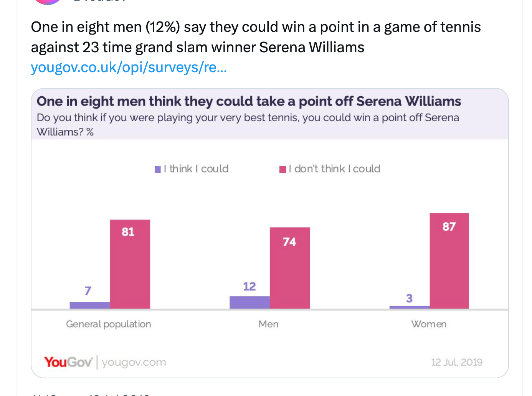532x396 pixels.
Task: Click the 'I think I could' legend label
Action: point(196,169)
